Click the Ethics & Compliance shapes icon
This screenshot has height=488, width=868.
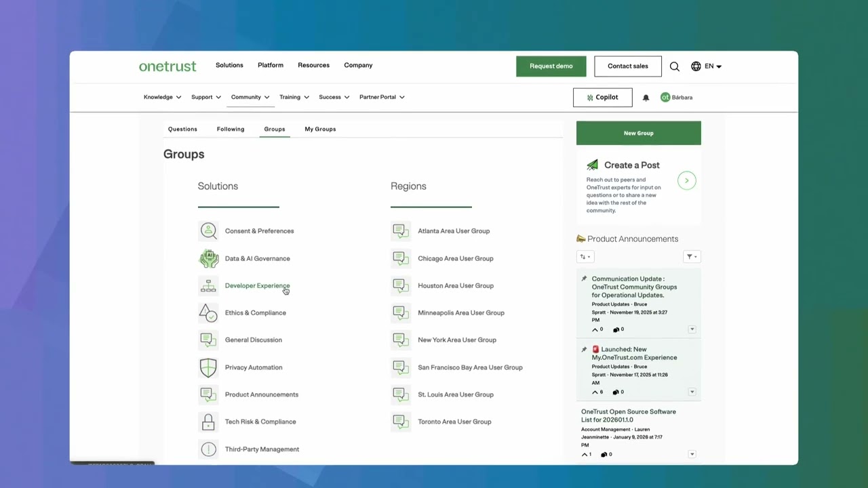(x=208, y=313)
